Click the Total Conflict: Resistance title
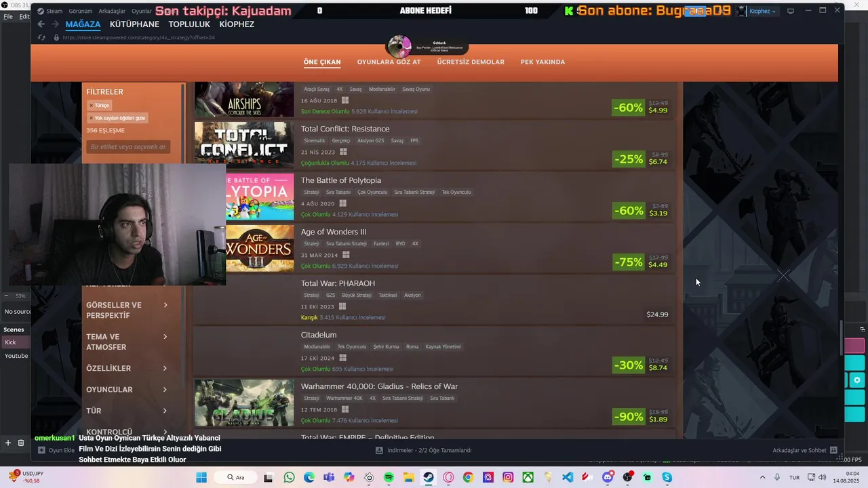The image size is (868, 488). (345, 129)
